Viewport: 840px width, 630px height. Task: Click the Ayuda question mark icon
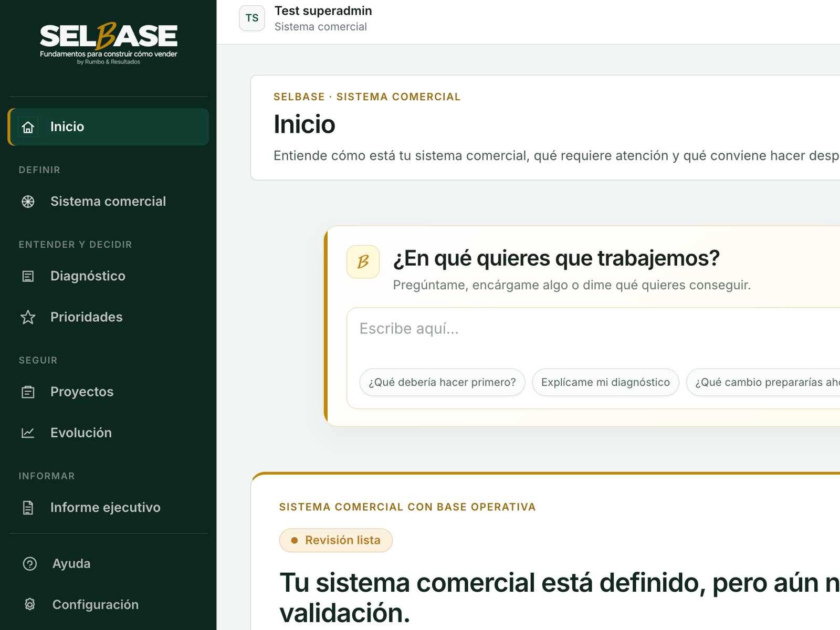pos(30,564)
